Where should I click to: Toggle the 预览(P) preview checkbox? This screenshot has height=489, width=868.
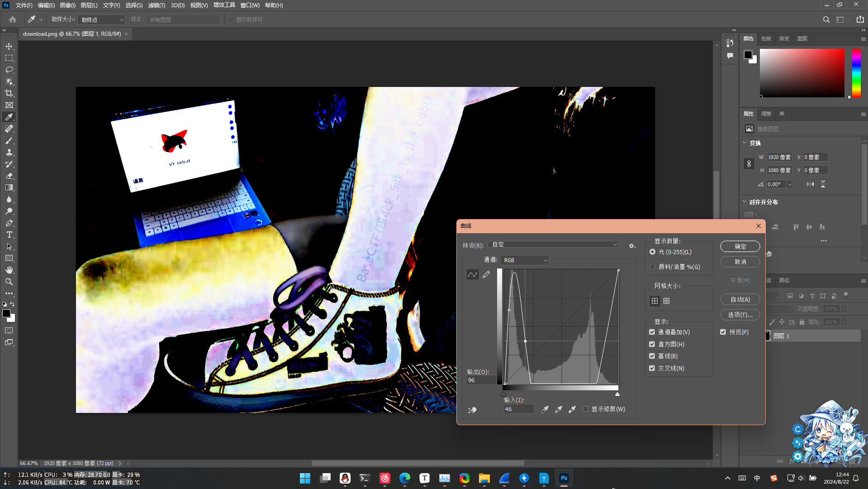(723, 332)
